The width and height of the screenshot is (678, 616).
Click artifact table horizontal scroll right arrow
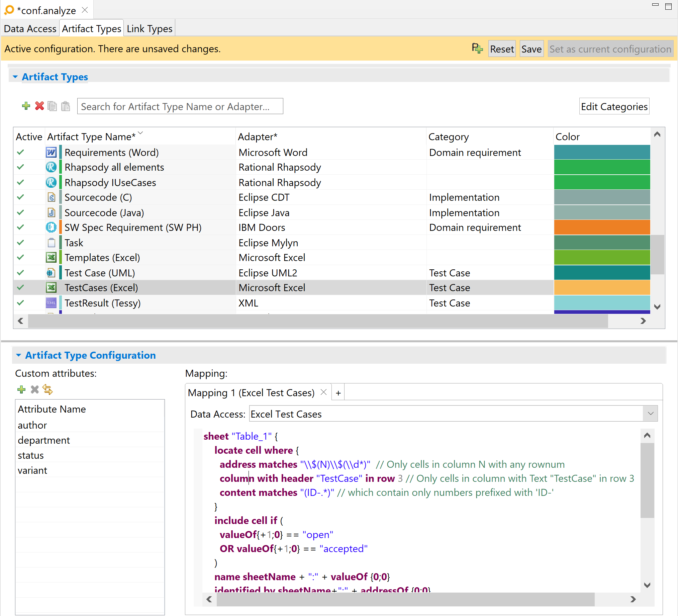643,321
